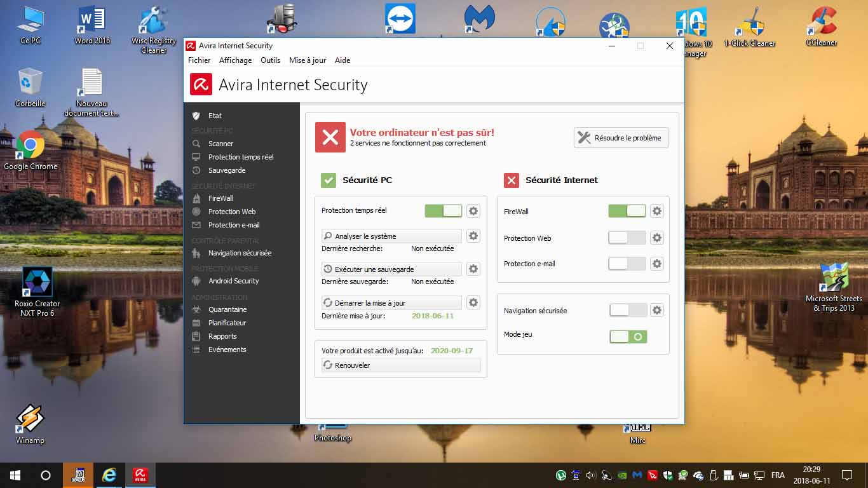Click the Avira logo in the header
The image size is (868, 488).
[201, 85]
